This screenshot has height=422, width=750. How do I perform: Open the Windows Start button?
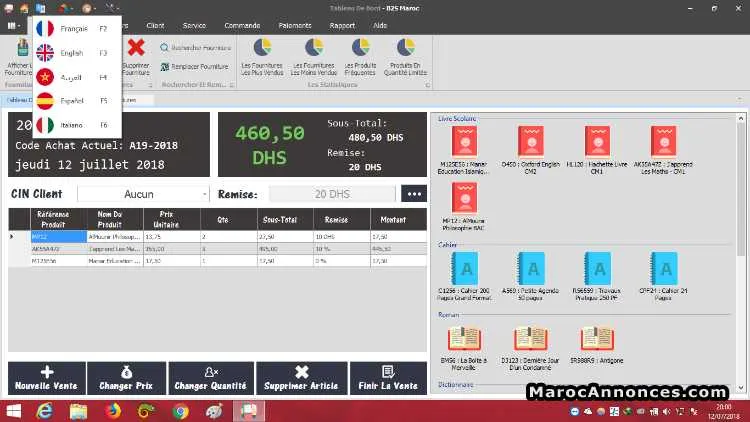pos(13,411)
